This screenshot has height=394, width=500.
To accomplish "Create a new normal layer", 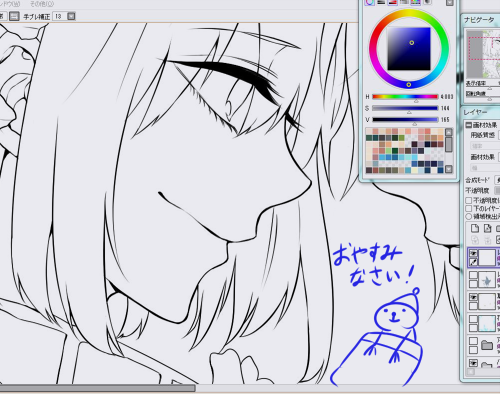I will coord(475,228).
